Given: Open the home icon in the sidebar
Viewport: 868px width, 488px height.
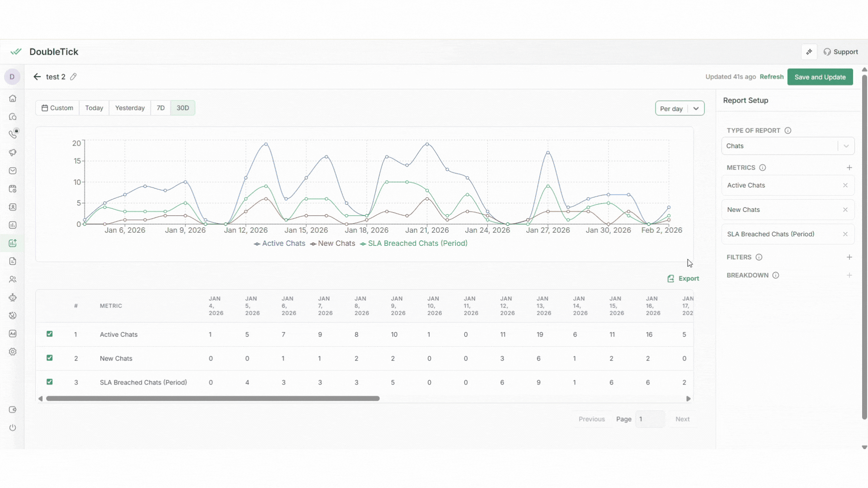Looking at the screenshot, I should [13, 99].
